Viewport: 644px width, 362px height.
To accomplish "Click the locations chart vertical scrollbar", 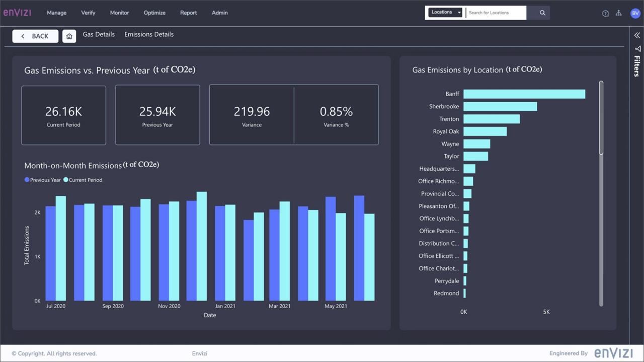I will click(x=601, y=118).
